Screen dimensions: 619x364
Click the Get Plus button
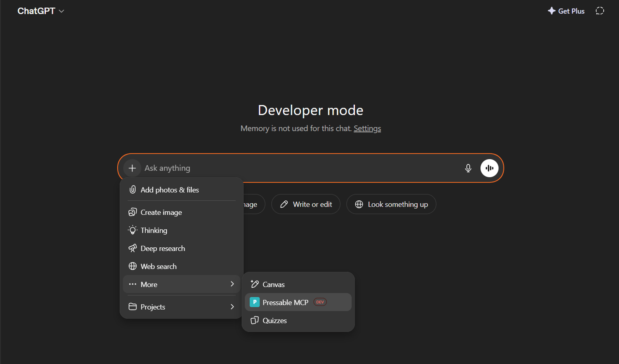[566, 11]
